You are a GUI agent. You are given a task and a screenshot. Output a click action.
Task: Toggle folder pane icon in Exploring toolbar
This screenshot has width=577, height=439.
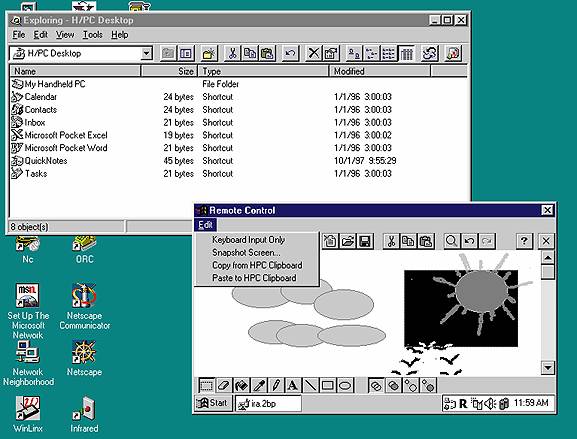click(186, 53)
